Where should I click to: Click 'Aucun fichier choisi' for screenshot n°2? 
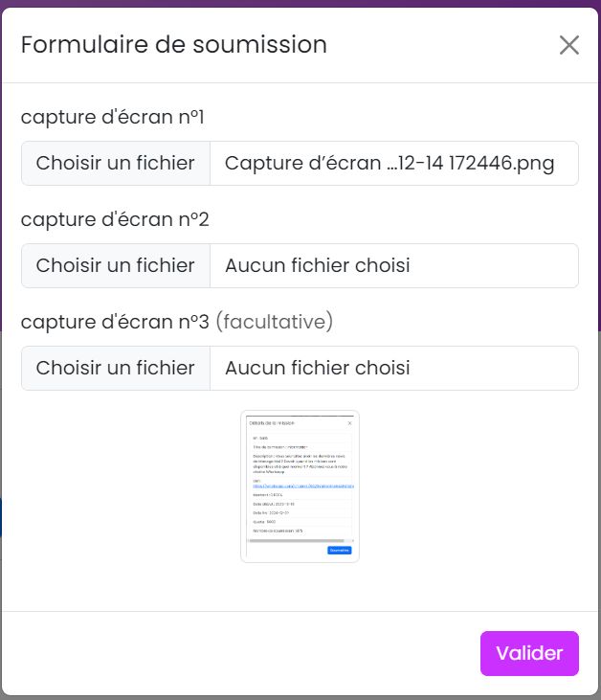318,265
